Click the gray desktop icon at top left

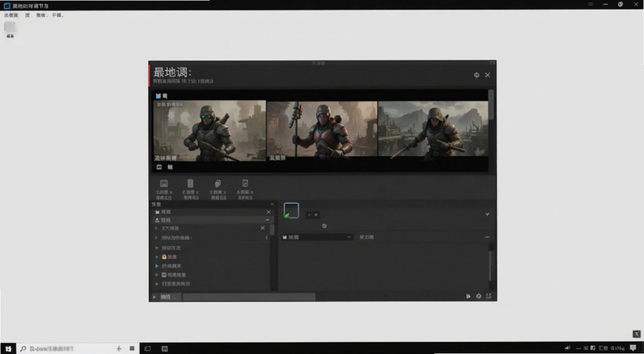10,27
